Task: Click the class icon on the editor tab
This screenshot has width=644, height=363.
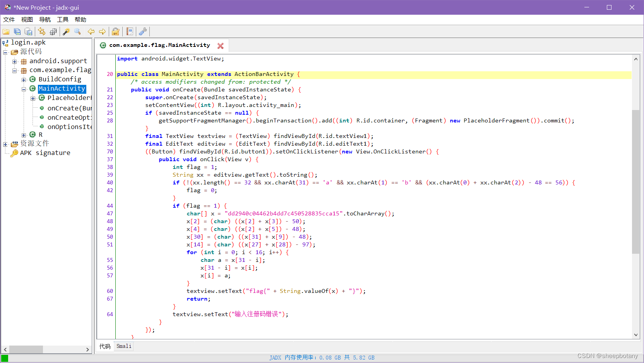Action: pos(103,45)
